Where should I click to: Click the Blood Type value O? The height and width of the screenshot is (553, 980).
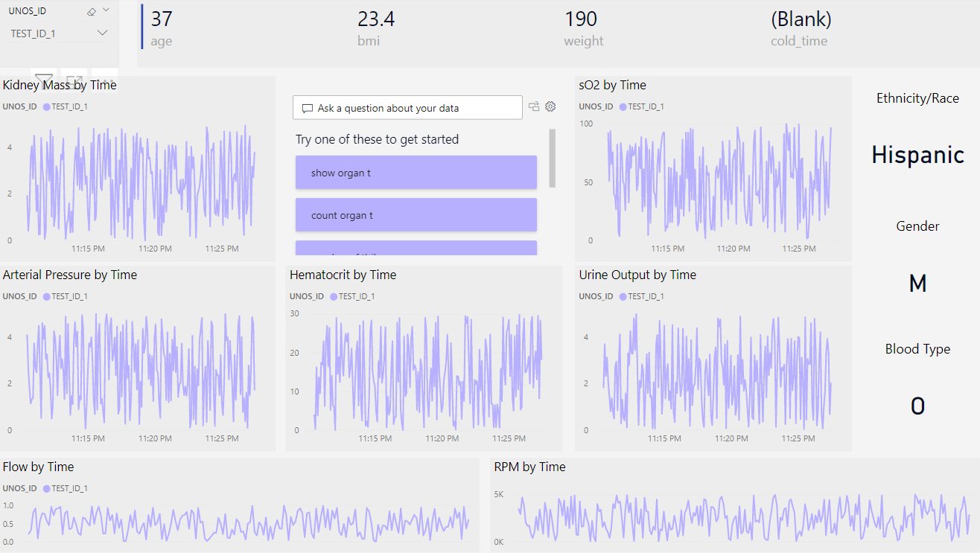[917, 406]
